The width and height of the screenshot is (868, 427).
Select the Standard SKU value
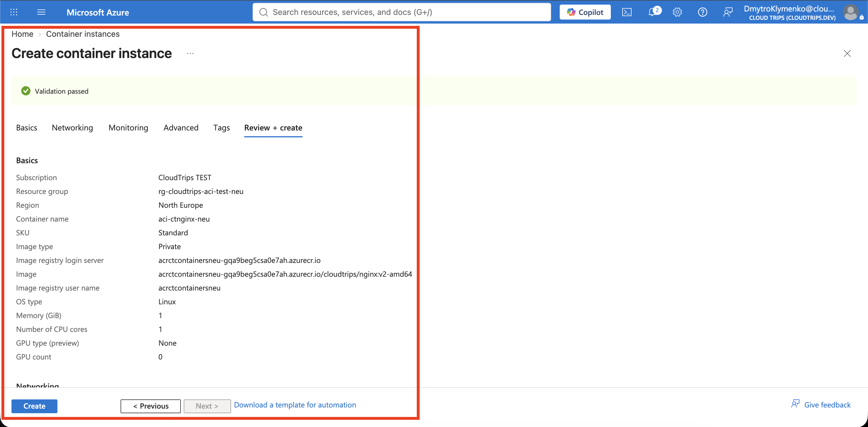point(173,233)
